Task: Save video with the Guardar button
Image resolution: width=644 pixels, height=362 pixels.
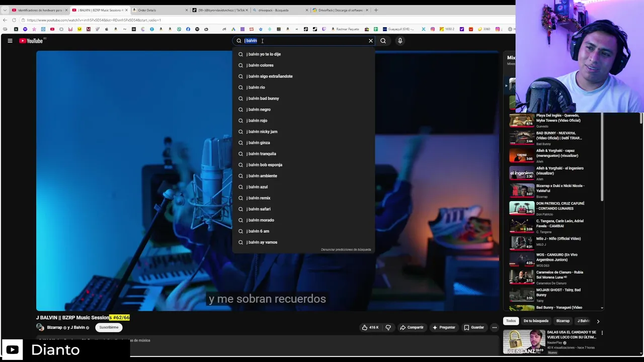Action: pos(474,327)
